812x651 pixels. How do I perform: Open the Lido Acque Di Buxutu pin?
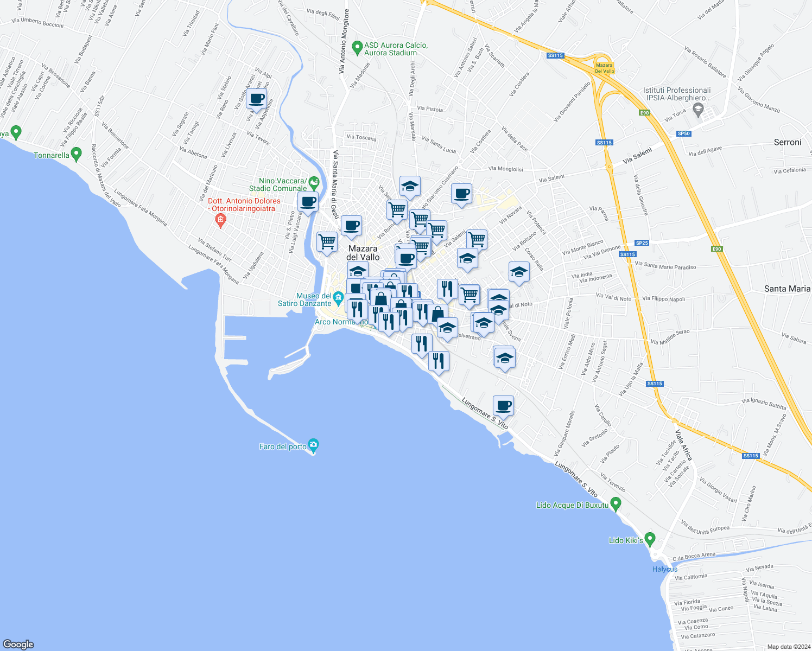616,504
